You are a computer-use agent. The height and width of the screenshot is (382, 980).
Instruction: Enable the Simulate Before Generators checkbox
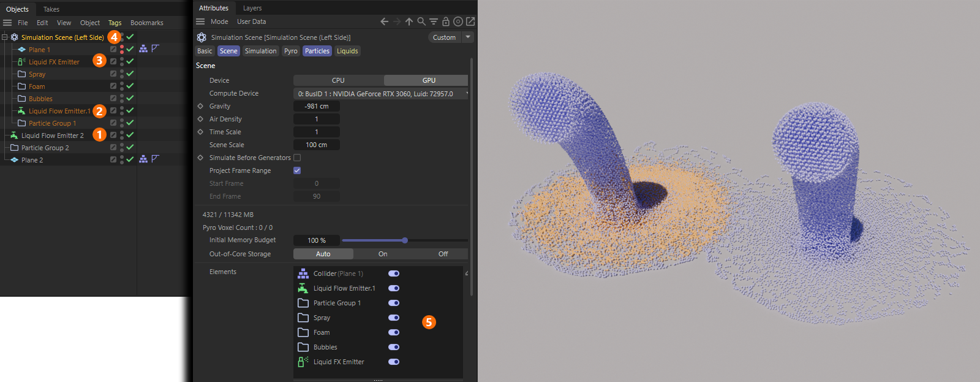click(297, 158)
